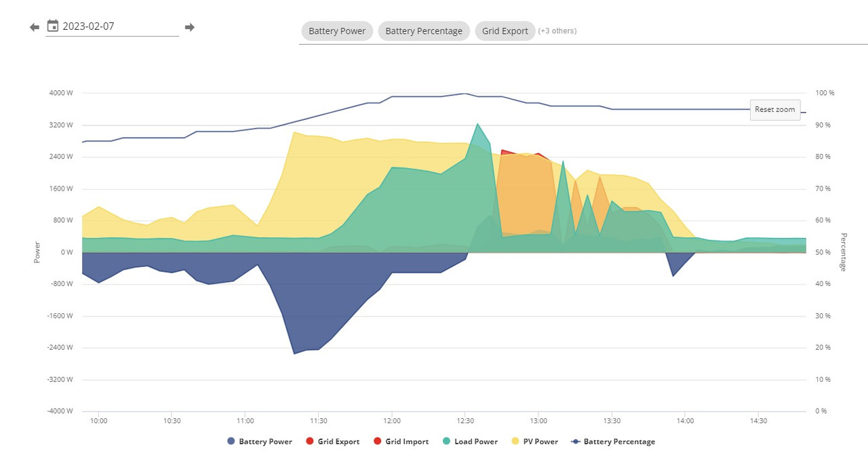The height and width of the screenshot is (461, 868).
Task: Open calendar picker icon beside date
Action: [53, 26]
